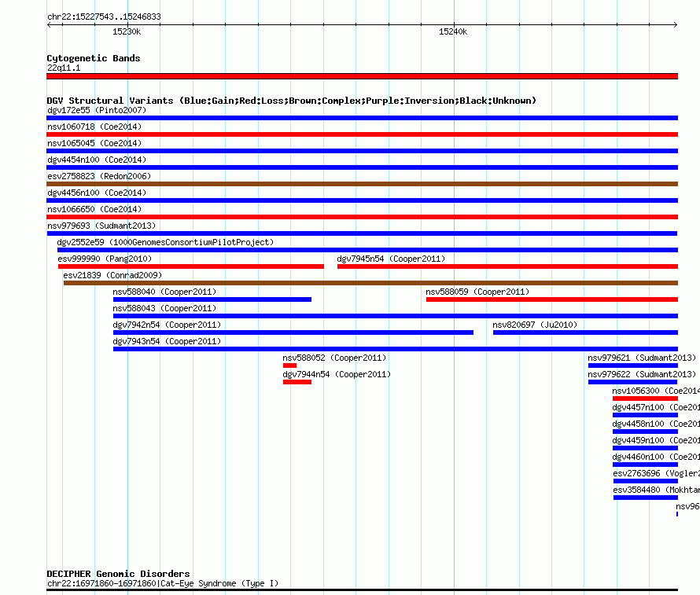This screenshot has height=595, width=700.
Task: Open variant nsv588052 (Cooper2011) label
Action: 334,358
